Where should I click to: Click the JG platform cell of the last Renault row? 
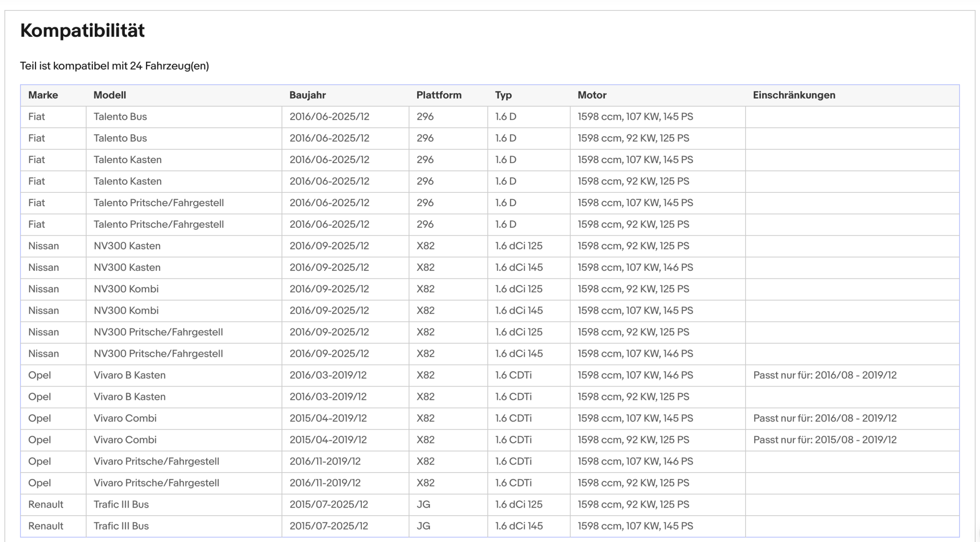tap(448, 526)
